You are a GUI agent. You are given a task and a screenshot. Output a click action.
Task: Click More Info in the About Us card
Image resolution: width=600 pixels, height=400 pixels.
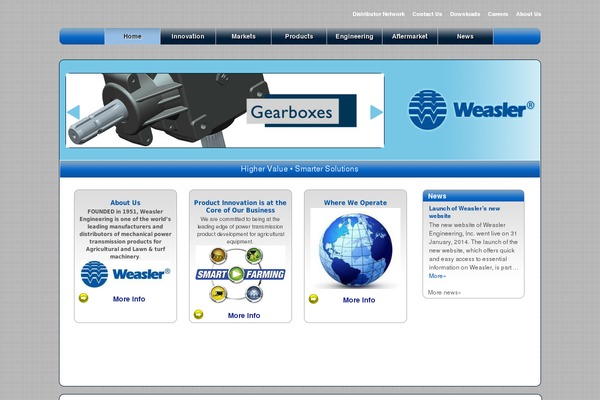[129, 299]
